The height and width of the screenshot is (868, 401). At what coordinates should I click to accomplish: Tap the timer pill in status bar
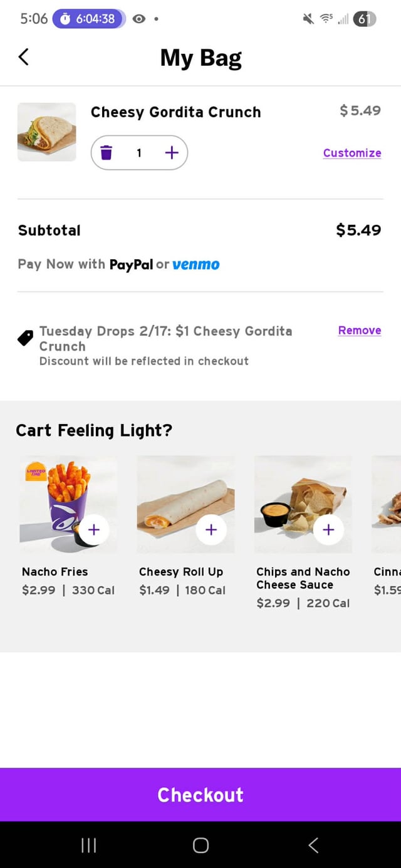click(x=88, y=19)
